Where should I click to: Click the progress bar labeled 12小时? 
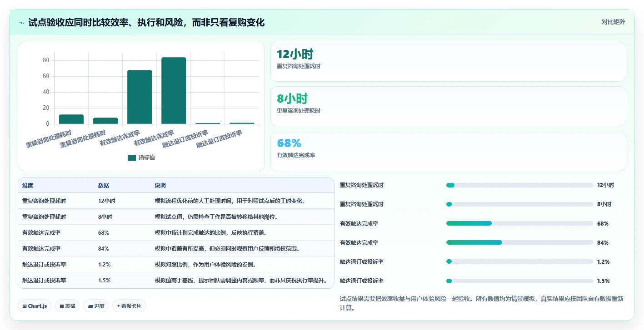click(x=520, y=185)
